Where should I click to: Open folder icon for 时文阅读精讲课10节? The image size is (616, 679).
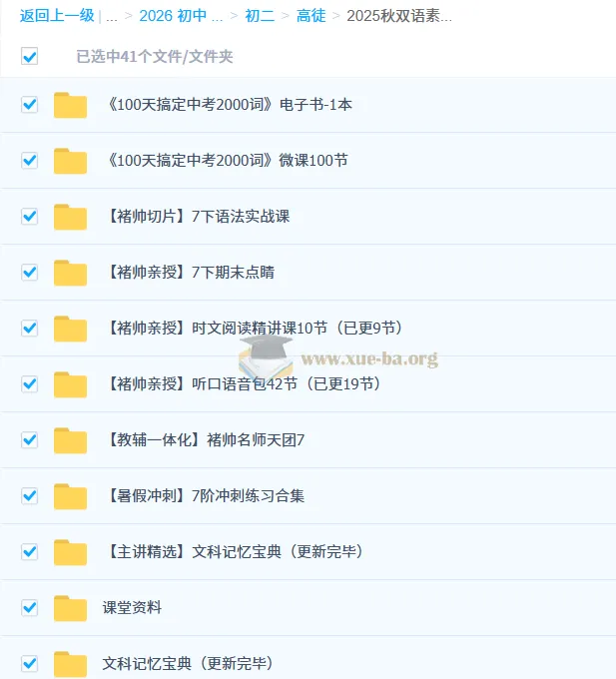(x=70, y=329)
